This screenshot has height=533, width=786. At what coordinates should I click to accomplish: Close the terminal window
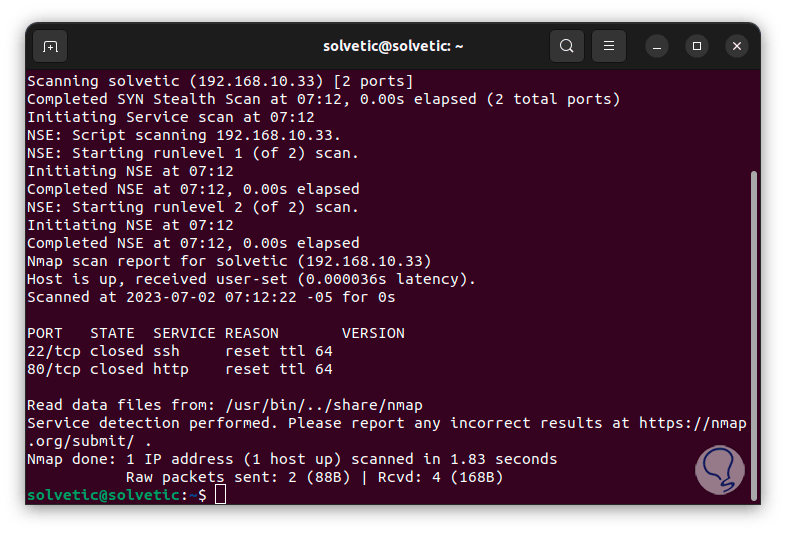[x=737, y=46]
